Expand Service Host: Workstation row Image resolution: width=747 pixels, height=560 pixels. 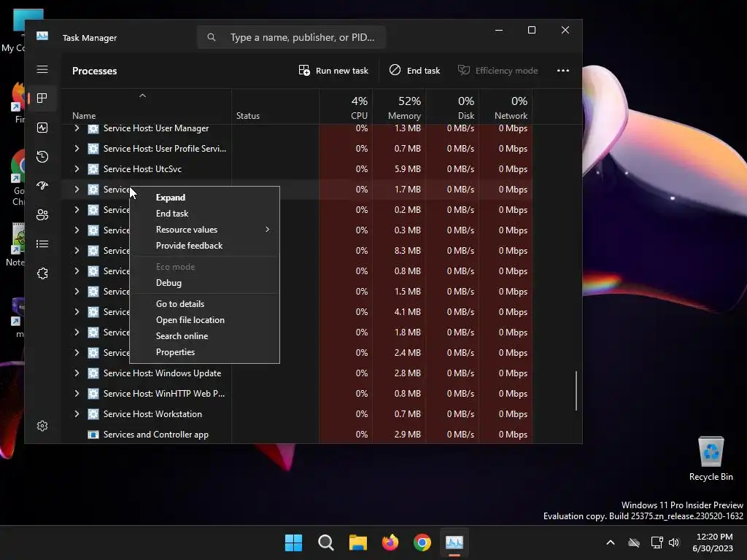[x=77, y=414]
